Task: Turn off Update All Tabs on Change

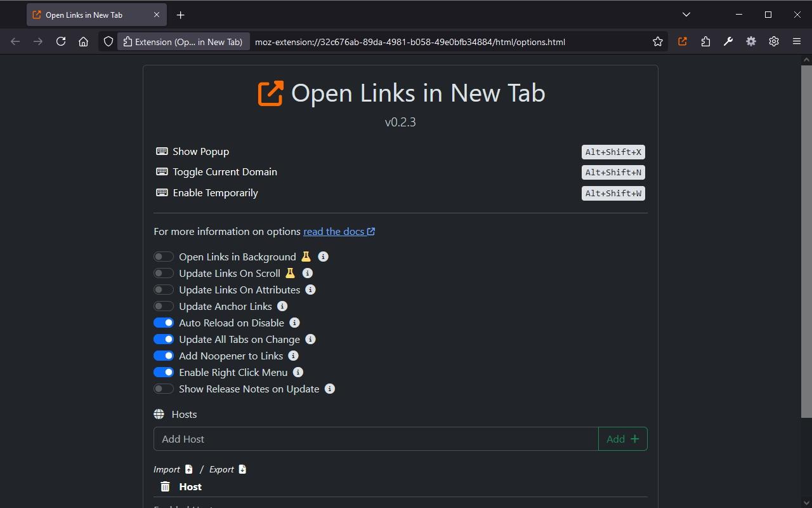Action: tap(164, 339)
